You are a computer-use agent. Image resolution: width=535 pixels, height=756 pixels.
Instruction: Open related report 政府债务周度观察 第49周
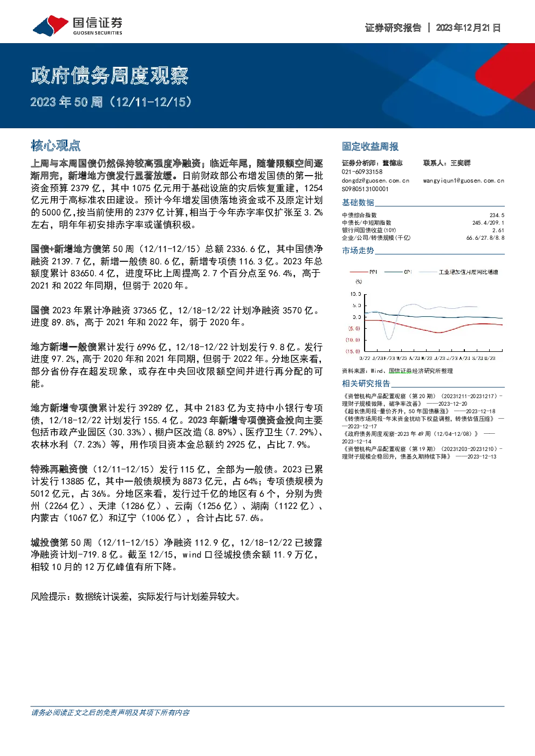[x=419, y=438]
